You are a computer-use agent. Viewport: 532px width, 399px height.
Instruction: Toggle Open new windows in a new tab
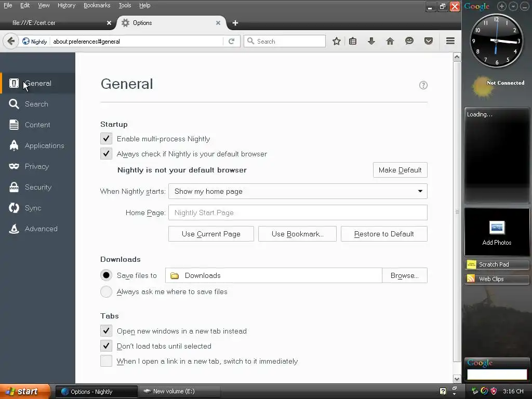click(106, 330)
